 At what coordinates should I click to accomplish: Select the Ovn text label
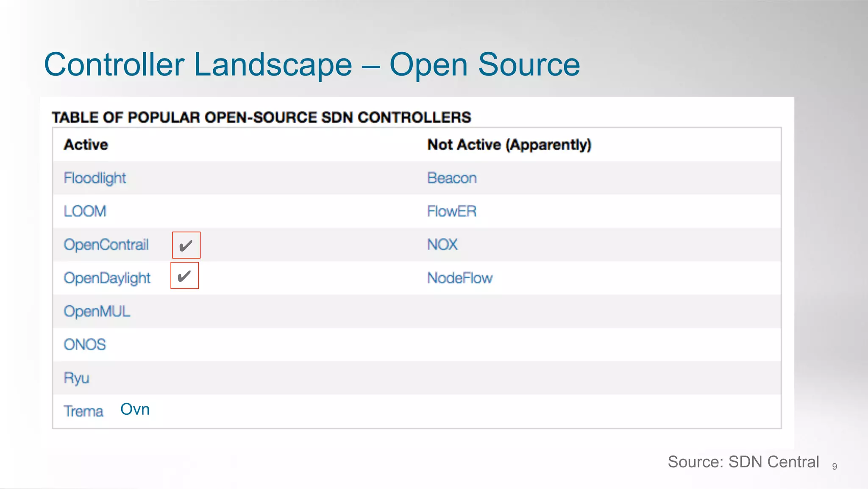[135, 409]
